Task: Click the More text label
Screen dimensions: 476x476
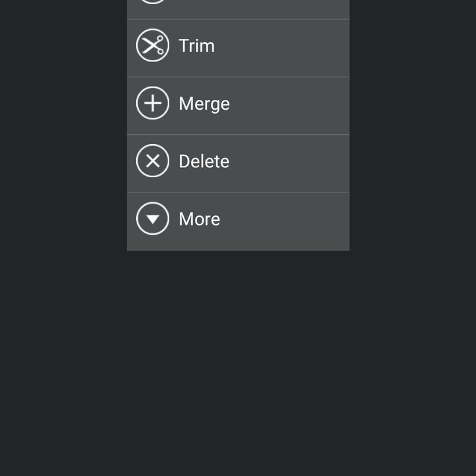Action: [x=200, y=219]
